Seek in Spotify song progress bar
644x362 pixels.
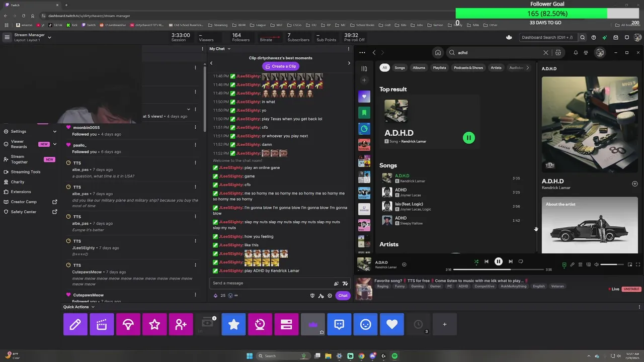[498, 269]
